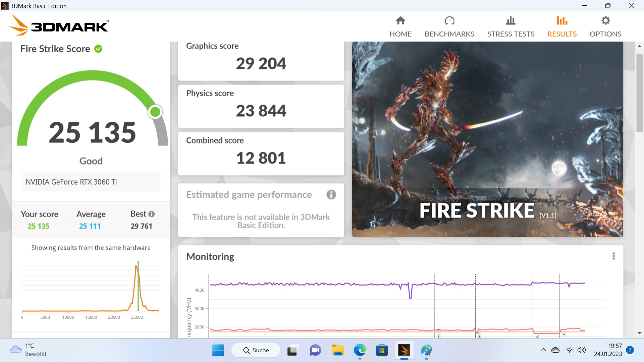
Task: Switch to Results tab
Action: [x=562, y=27]
